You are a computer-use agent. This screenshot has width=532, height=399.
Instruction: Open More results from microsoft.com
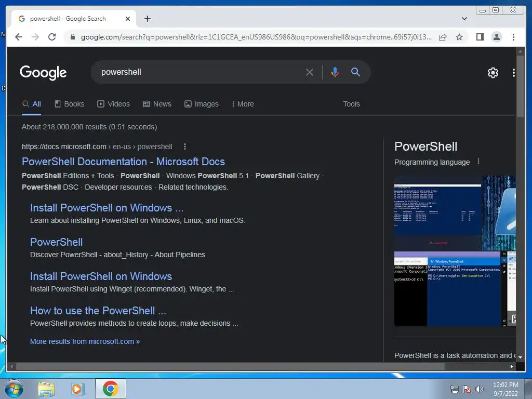85,341
